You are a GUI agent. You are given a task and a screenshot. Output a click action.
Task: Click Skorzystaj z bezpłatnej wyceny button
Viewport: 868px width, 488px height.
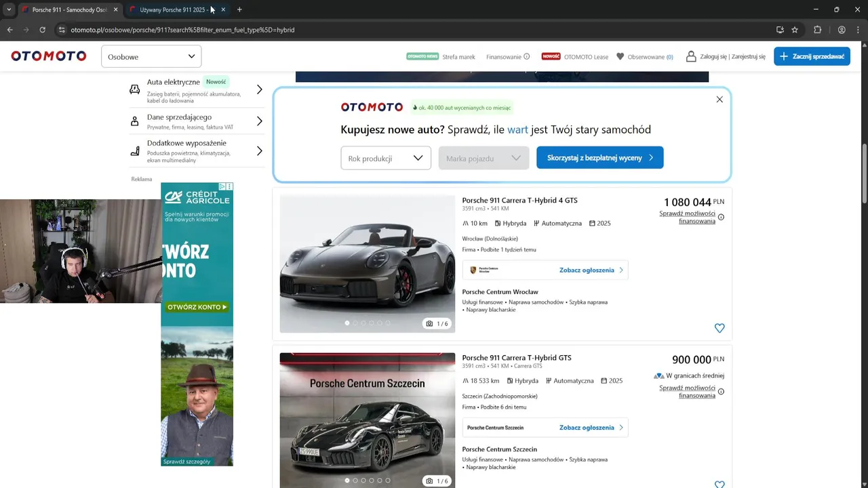pos(600,158)
